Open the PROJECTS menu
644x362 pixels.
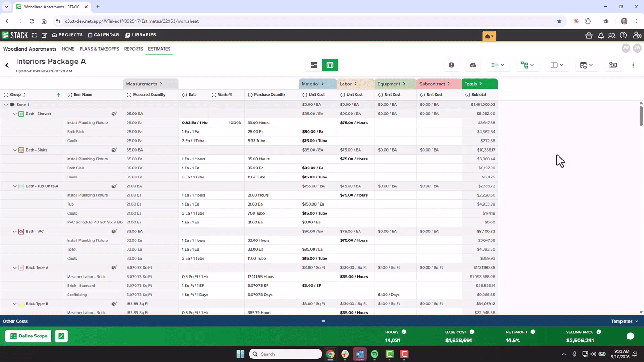68,35
